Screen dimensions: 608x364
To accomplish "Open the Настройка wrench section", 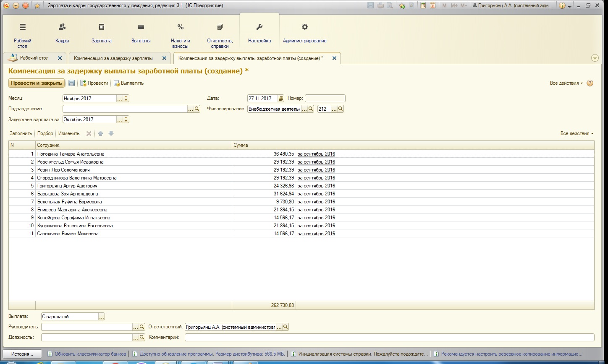I will (x=259, y=34).
